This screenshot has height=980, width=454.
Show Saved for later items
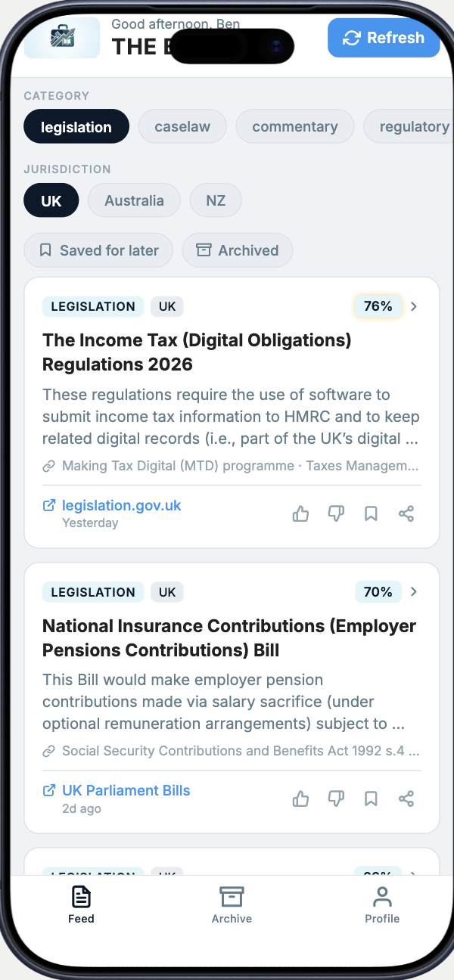click(98, 250)
